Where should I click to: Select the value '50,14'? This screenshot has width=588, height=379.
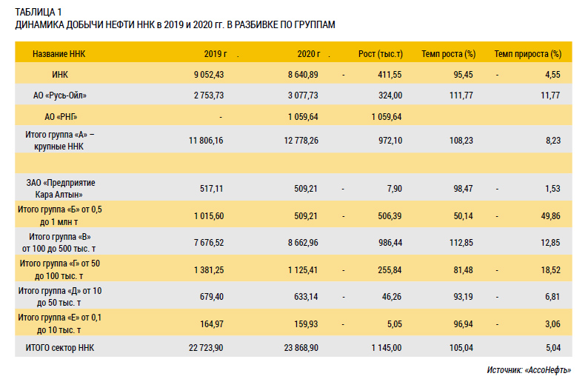coord(463,216)
